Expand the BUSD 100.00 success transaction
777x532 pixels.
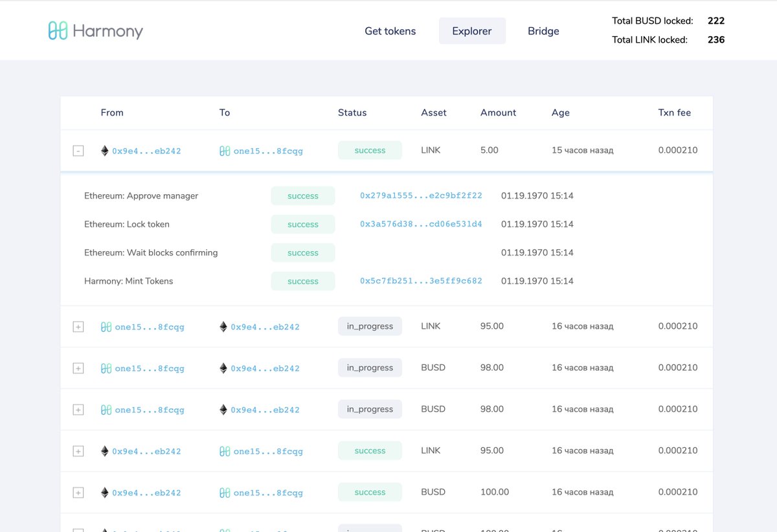coord(78,493)
